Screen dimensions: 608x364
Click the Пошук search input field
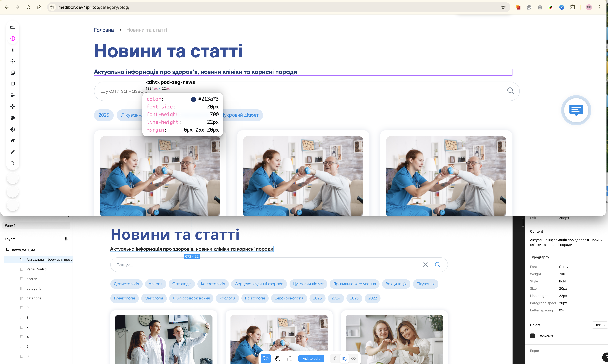pyautogui.click(x=265, y=265)
